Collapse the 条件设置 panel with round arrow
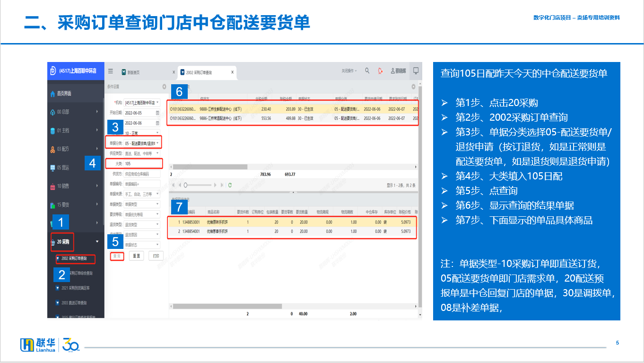Image resolution: width=644 pixels, height=363 pixels. (164, 87)
